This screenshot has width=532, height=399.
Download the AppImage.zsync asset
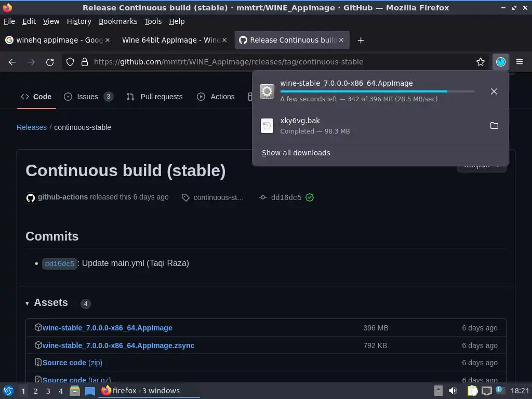point(118,345)
